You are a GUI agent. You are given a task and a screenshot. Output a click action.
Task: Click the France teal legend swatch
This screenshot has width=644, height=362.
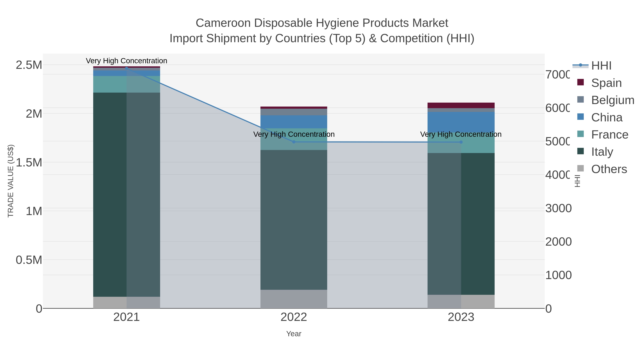point(580,134)
